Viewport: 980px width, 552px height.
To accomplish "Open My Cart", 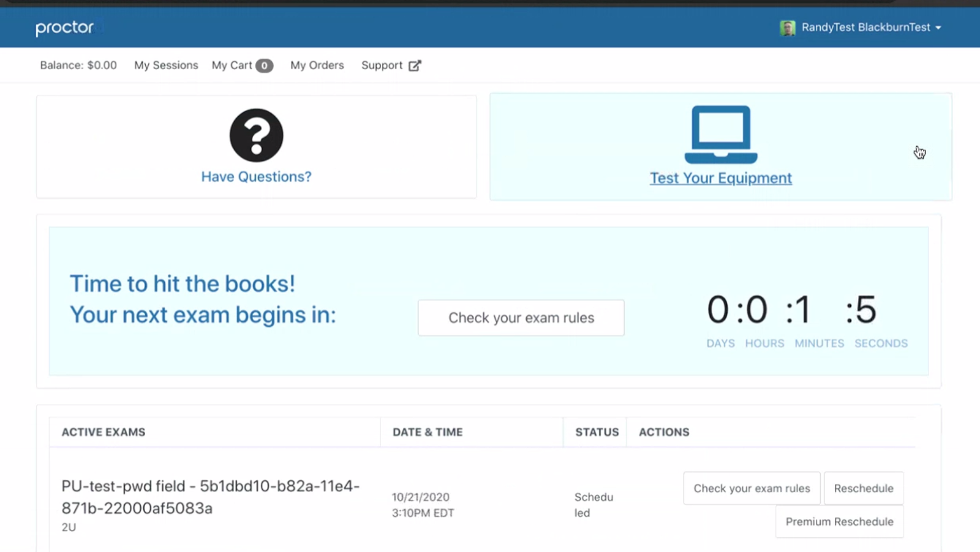I will [232, 65].
